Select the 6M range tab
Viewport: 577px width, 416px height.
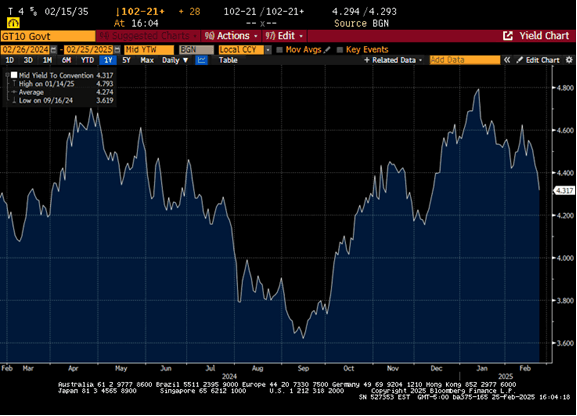click(x=66, y=60)
